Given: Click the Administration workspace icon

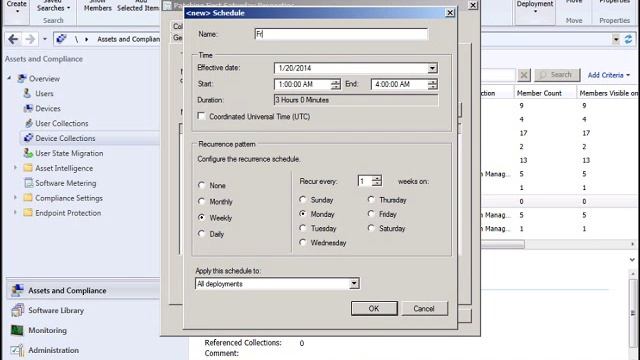Looking at the screenshot, I should [17, 350].
